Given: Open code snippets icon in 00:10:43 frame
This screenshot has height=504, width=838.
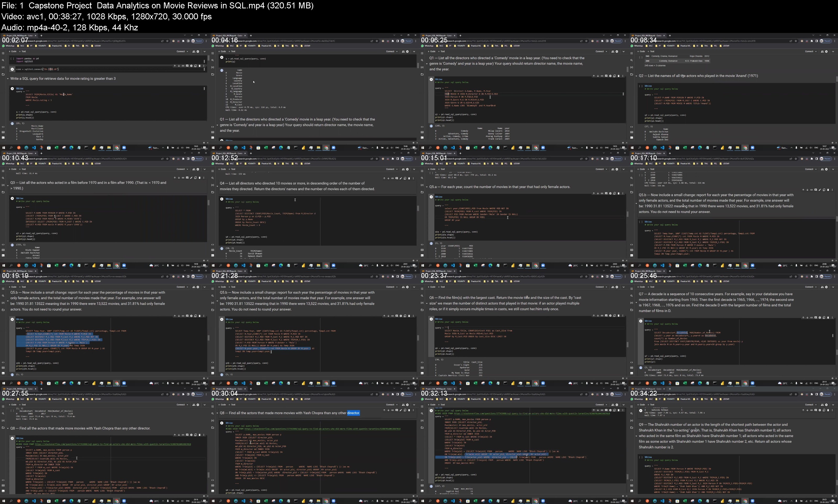Looking at the screenshot, I should [x=3, y=244].
